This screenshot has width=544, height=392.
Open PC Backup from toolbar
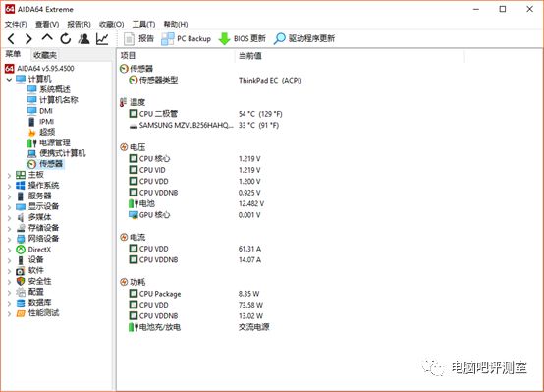click(x=186, y=39)
